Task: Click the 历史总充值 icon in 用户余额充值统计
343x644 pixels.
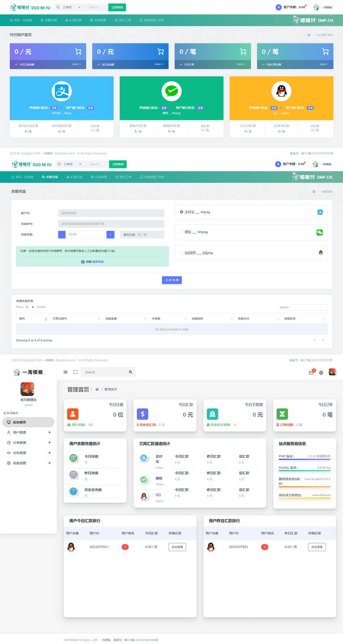Action: (74, 491)
